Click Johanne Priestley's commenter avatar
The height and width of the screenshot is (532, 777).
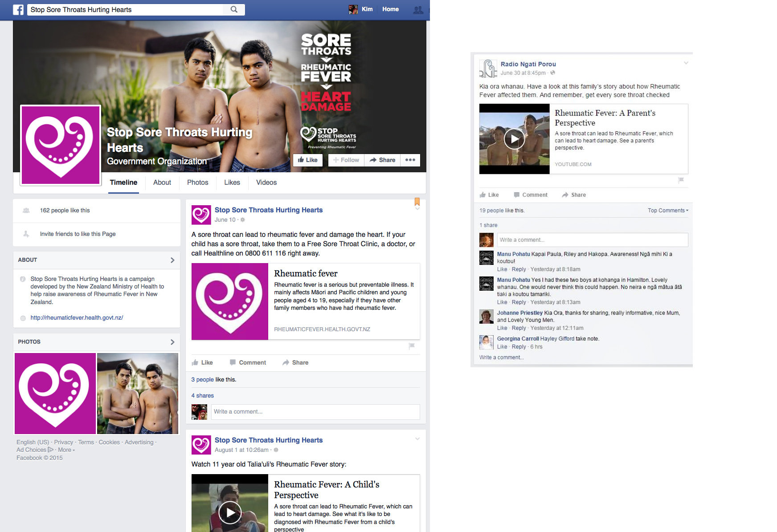pos(486,317)
